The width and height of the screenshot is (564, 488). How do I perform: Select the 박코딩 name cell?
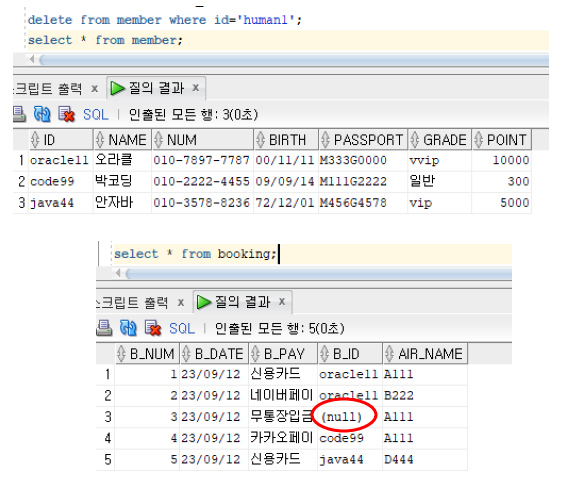[x=122, y=181]
